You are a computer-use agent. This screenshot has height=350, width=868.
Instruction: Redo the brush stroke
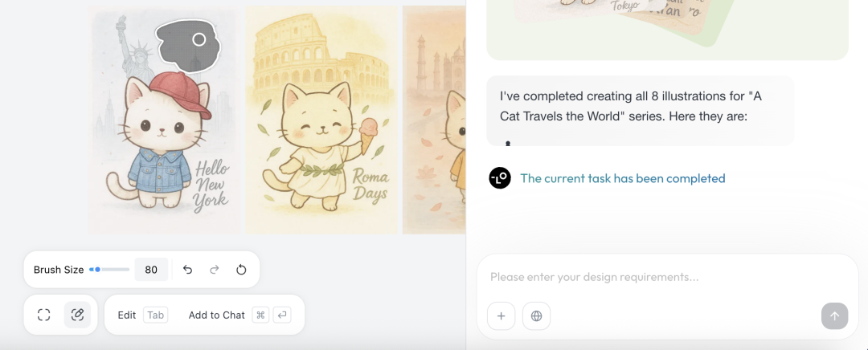point(215,270)
